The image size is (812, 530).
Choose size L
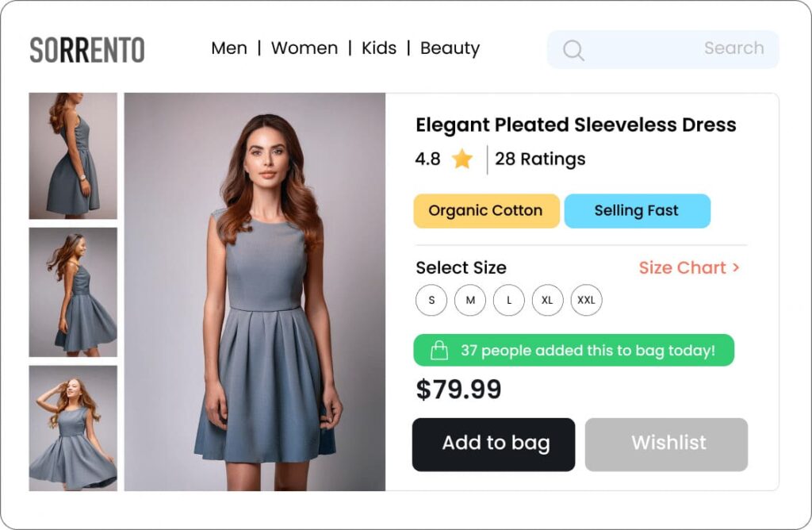click(509, 301)
